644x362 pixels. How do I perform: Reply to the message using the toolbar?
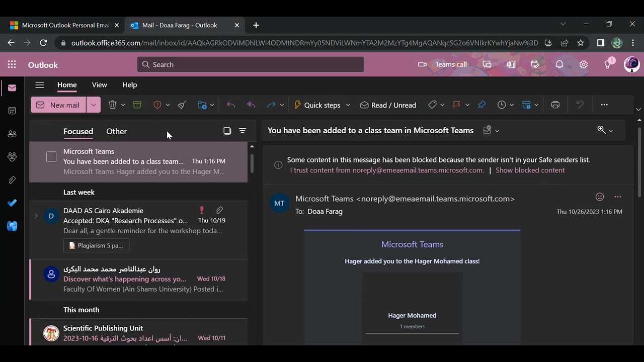(x=231, y=105)
